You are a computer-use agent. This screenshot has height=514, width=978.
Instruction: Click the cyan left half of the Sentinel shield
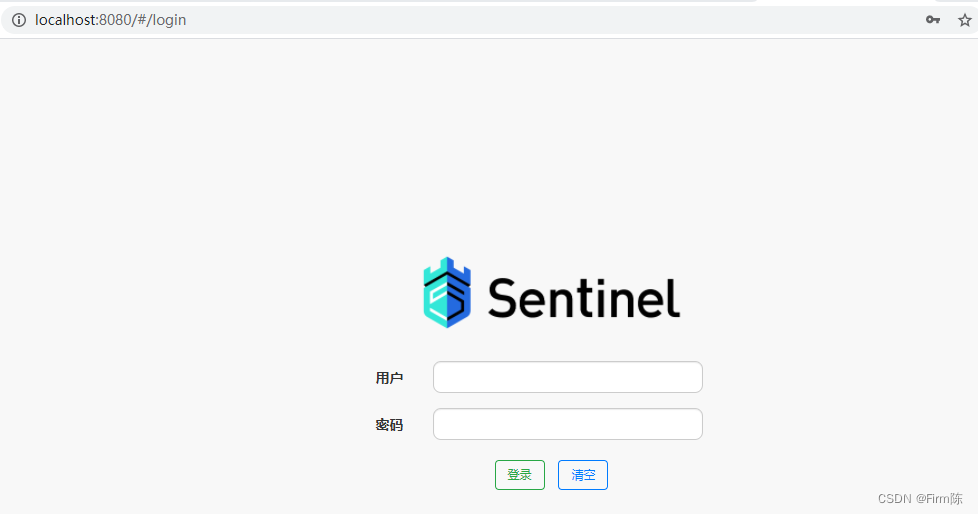[x=435, y=294]
